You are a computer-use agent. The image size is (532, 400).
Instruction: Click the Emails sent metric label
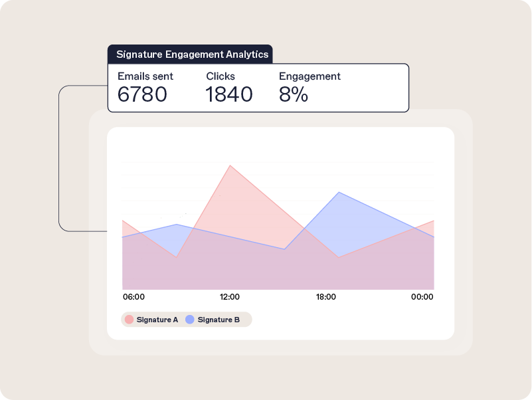click(145, 76)
